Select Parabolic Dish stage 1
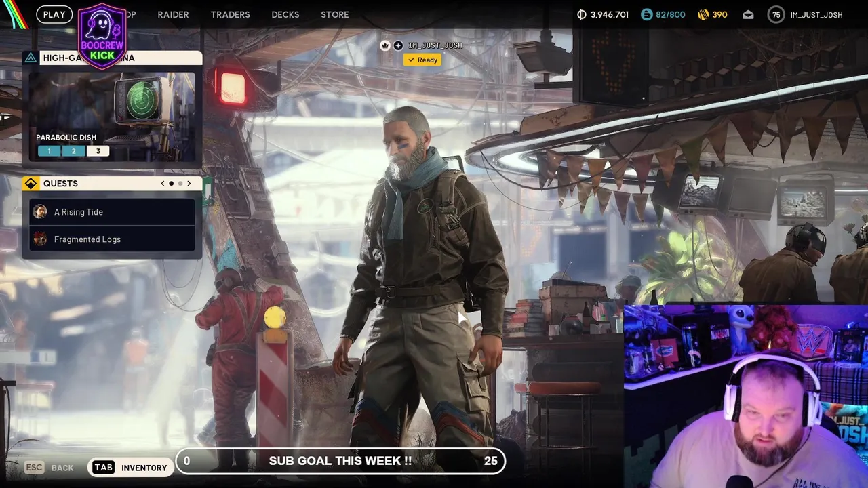868x488 pixels. pyautogui.click(x=49, y=151)
